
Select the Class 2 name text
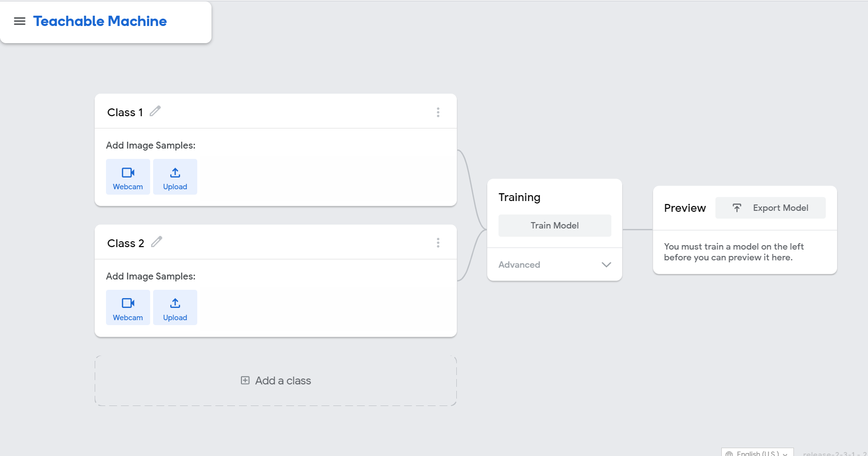click(126, 243)
